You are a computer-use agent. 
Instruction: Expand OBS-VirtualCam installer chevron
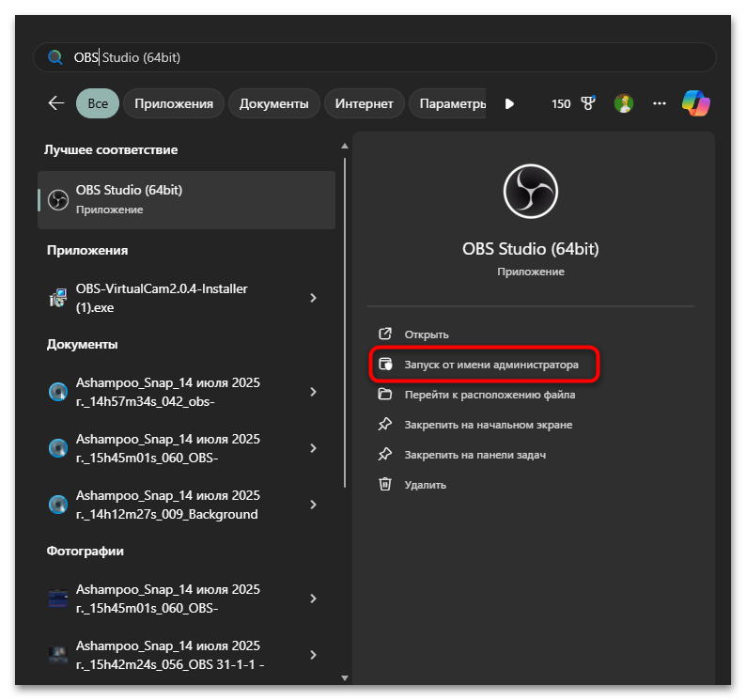[313, 298]
